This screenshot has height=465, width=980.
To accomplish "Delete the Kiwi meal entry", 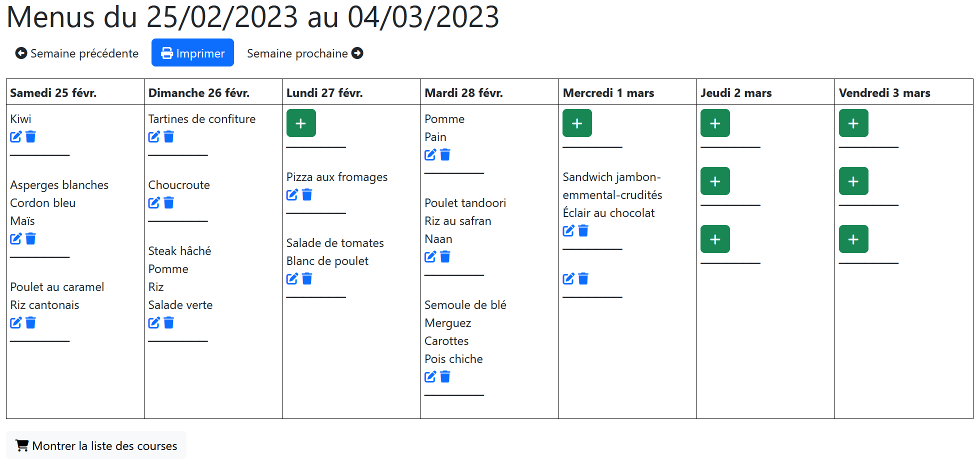I will (31, 136).
